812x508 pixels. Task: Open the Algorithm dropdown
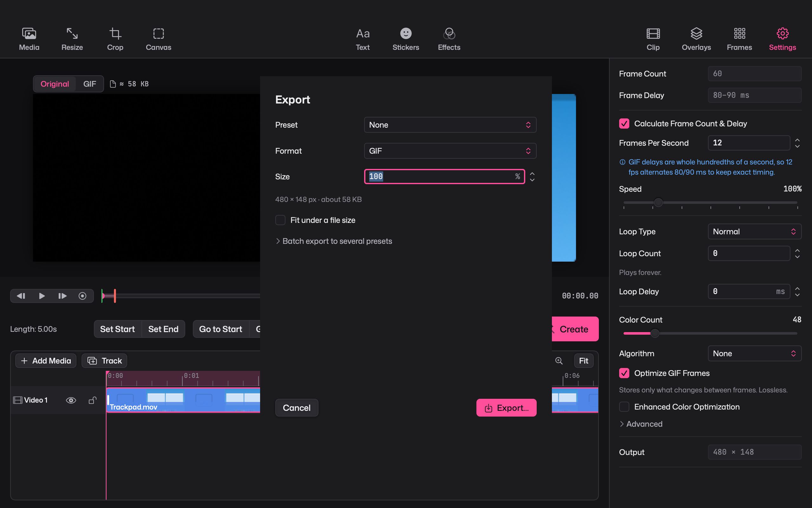[x=754, y=353]
